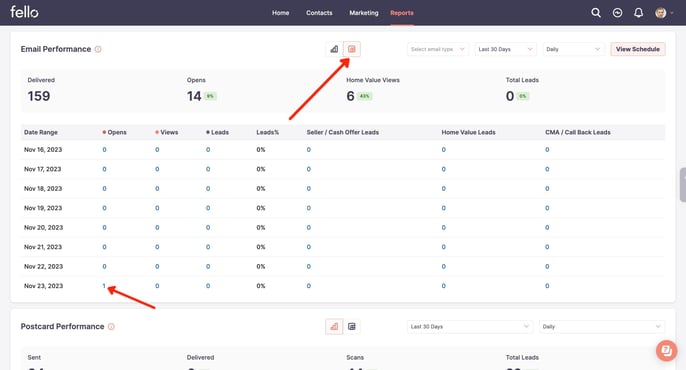Click Views value for Nov 23, 2023
This screenshot has height=370, width=686.
[x=157, y=286]
